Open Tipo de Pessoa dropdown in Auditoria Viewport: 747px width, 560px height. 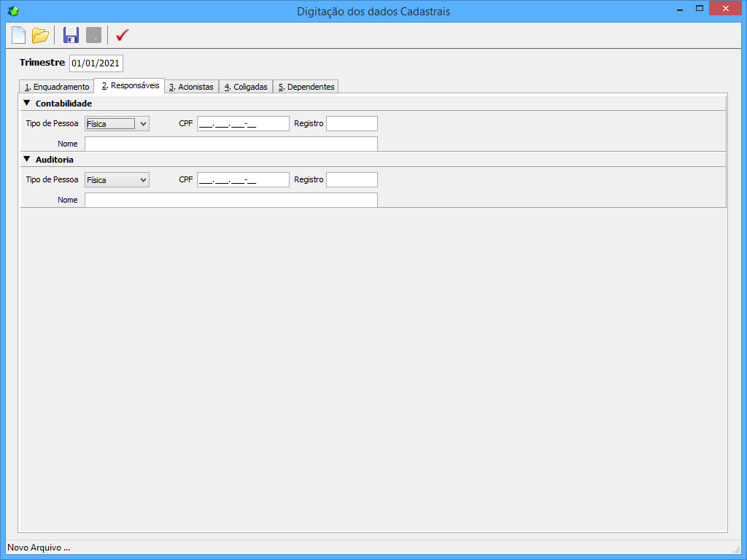click(117, 180)
